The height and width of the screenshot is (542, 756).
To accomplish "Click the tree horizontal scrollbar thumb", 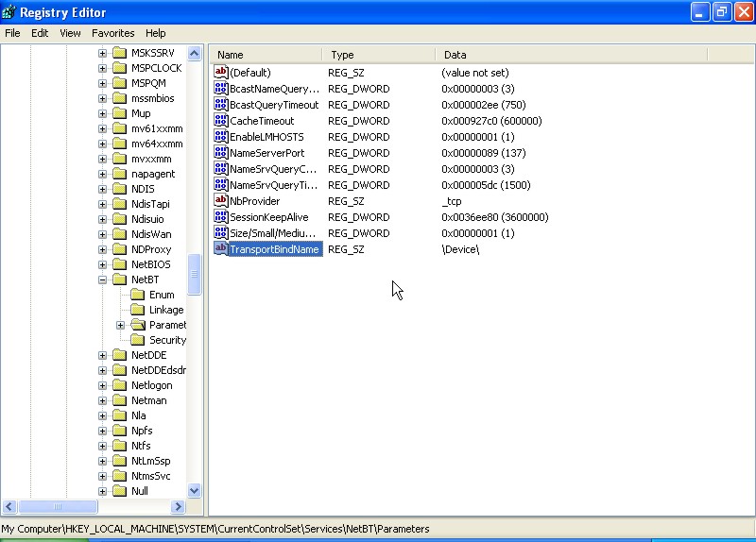I will point(58,506).
